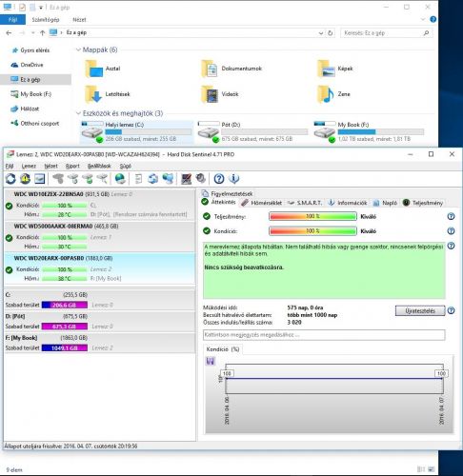Click the F: [My Book] free space bar 1049.1 GB
Viewport: 463px width, 476px height.
coord(65,347)
